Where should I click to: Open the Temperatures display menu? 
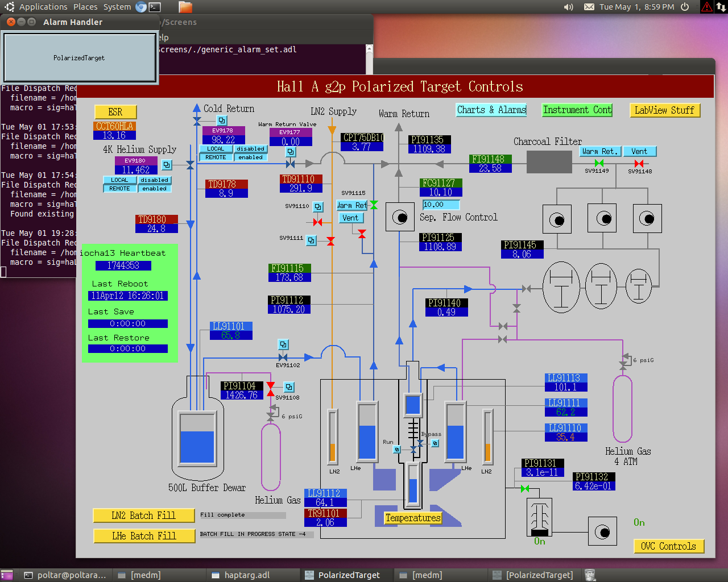tap(413, 518)
